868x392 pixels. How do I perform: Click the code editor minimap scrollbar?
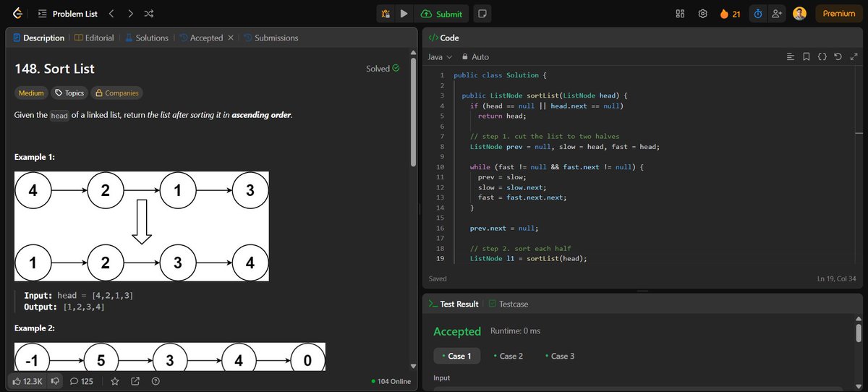click(x=859, y=168)
